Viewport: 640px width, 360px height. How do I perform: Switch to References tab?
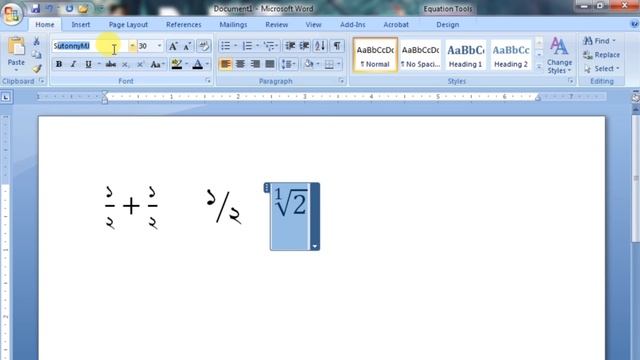tap(184, 24)
